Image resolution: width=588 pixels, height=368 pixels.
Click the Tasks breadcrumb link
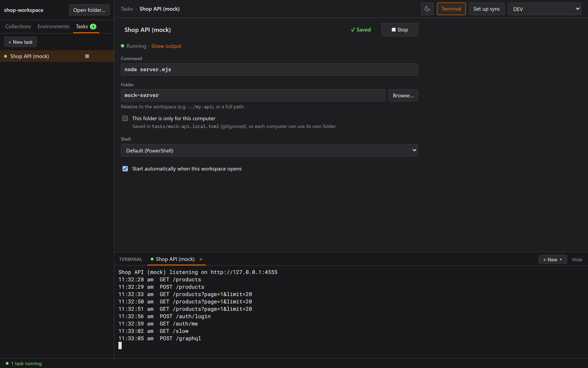tap(127, 9)
